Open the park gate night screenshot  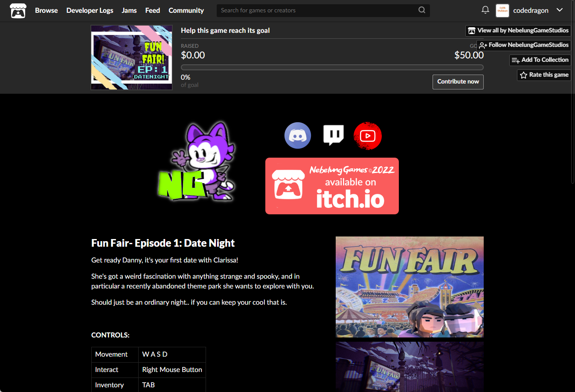click(409, 367)
